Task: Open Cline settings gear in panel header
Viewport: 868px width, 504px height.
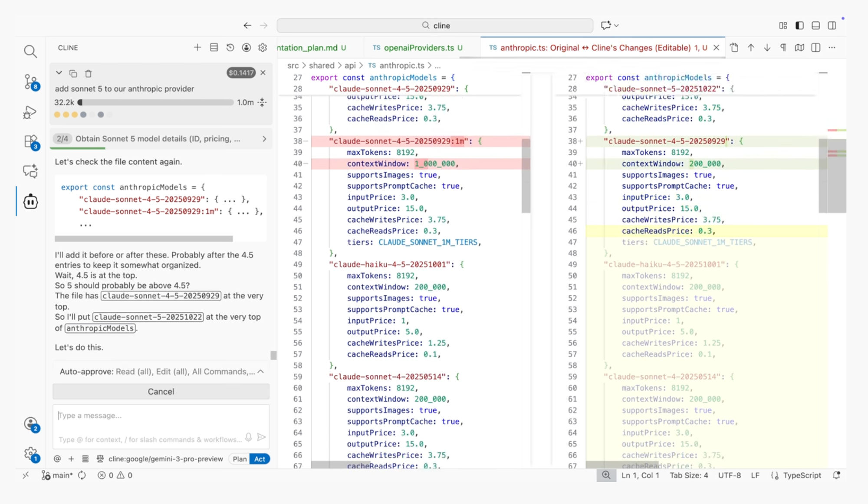Action: click(x=263, y=48)
